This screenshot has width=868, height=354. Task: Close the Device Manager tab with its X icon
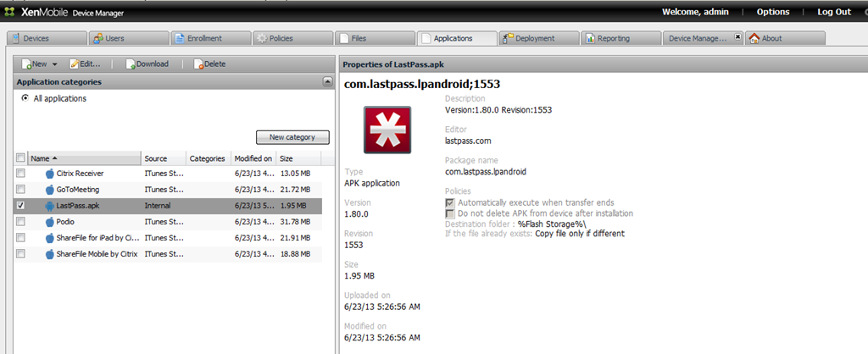737,38
